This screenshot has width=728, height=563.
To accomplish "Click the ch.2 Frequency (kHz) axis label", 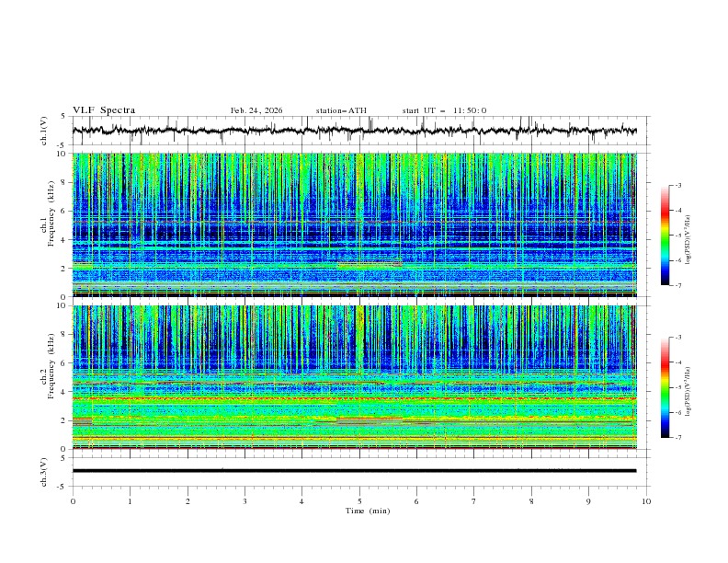I will coord(52,366).
